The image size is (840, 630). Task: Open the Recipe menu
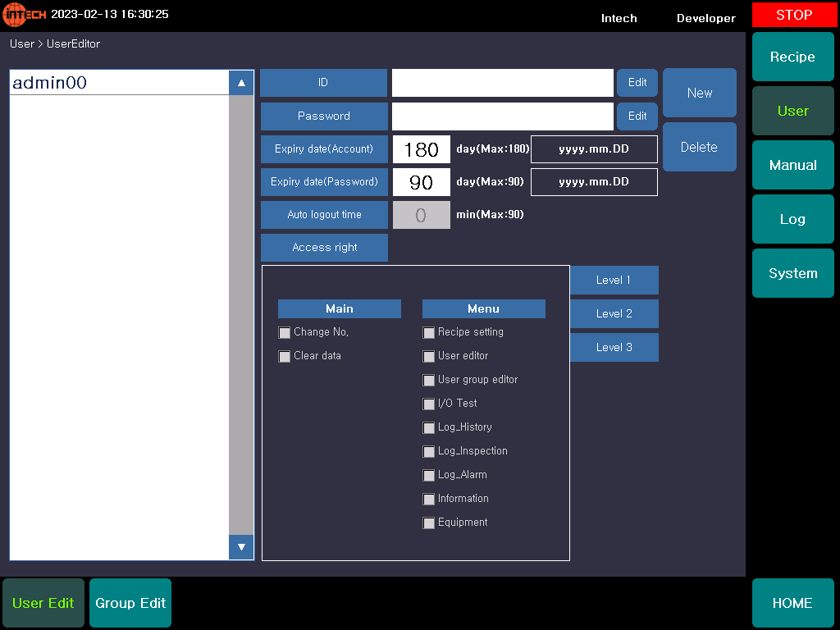click(792, 57)
